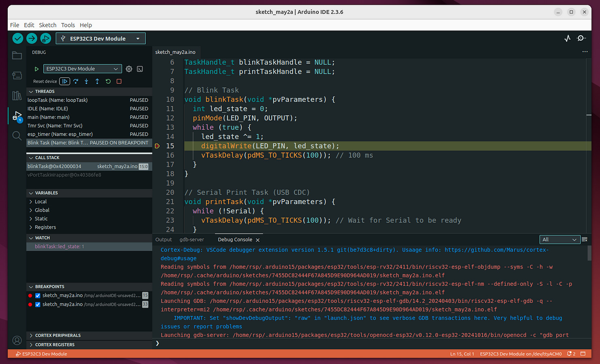Select the Blink Task paused on breakpoint row

[x=89, y=143]
